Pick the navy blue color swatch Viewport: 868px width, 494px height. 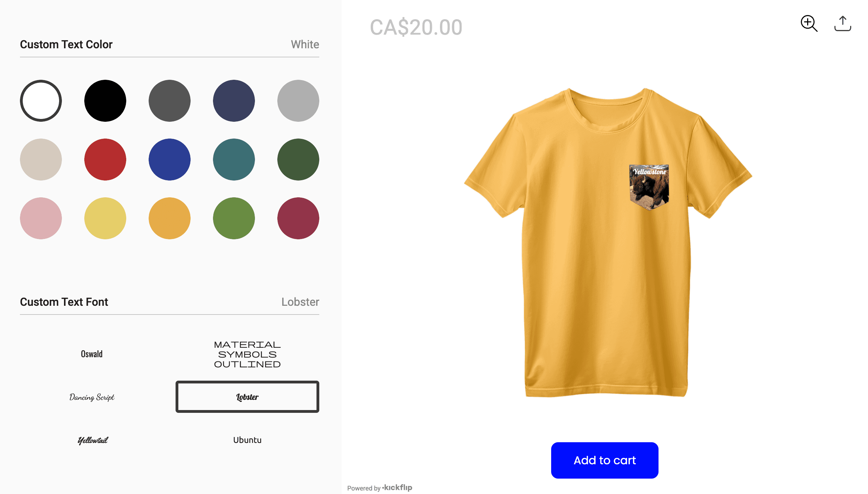point(234,101)
